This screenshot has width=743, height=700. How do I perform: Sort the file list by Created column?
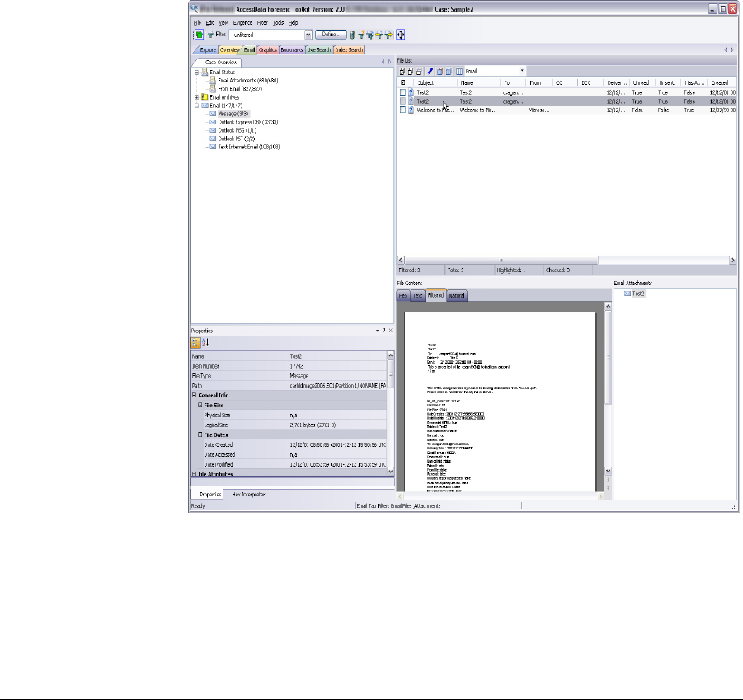[720, 83]
